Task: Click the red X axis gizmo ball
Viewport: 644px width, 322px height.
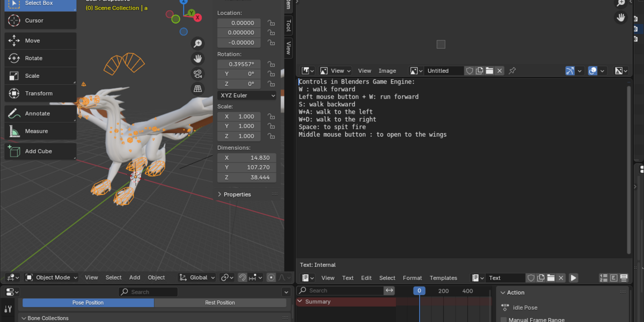Action: click(x=197, y=18)
